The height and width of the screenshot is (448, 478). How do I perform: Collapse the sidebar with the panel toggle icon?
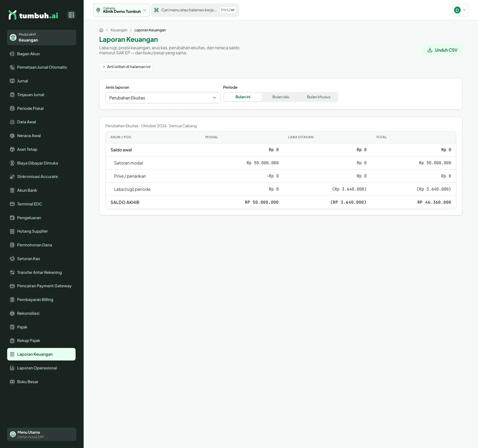pos(71,15)
